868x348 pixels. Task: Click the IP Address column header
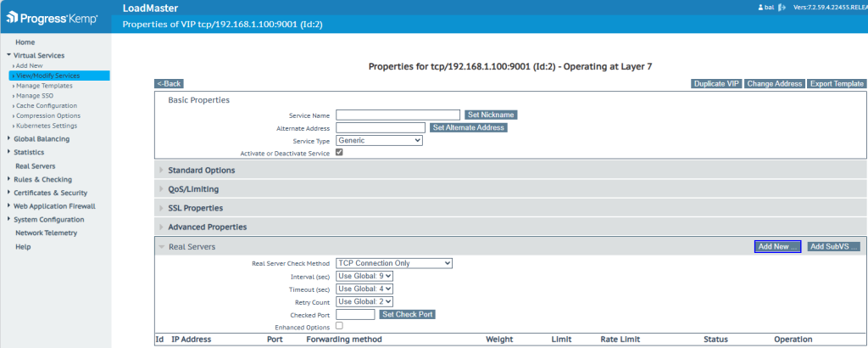(x=192, y=340)
